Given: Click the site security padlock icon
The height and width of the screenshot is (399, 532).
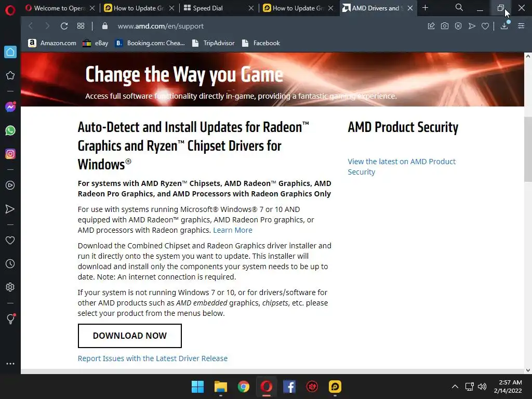Looking at the screenshot, I should pos(105,26).
